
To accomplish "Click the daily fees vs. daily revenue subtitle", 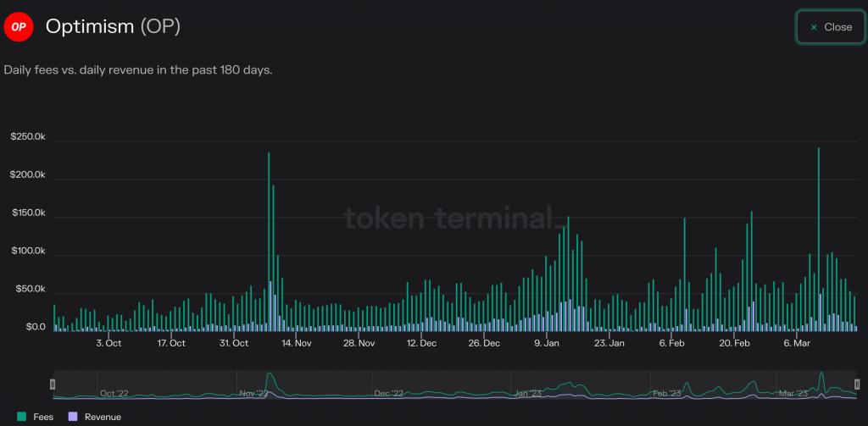I will [138, 70].
